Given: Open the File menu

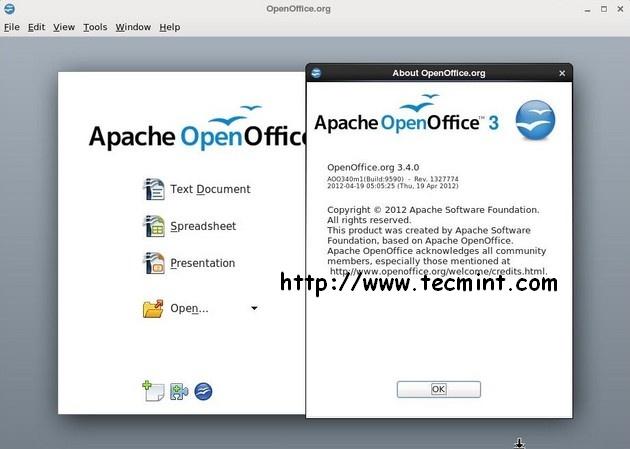Looking at the screenshot, I should pyautogui.click(x=12, y=27).
